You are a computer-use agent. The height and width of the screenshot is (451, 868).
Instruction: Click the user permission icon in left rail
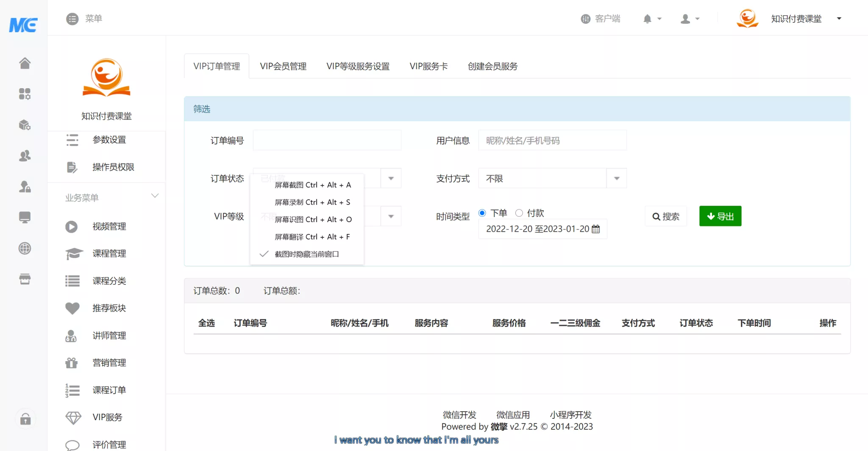pos(25,187)
